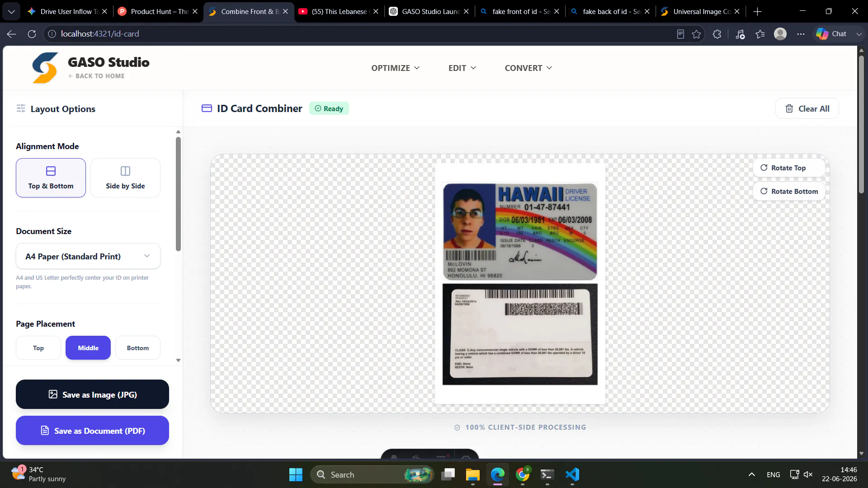
Task: Click the GASO Studio logo icon
Action: pyautogui.click(x=45, y=68)
